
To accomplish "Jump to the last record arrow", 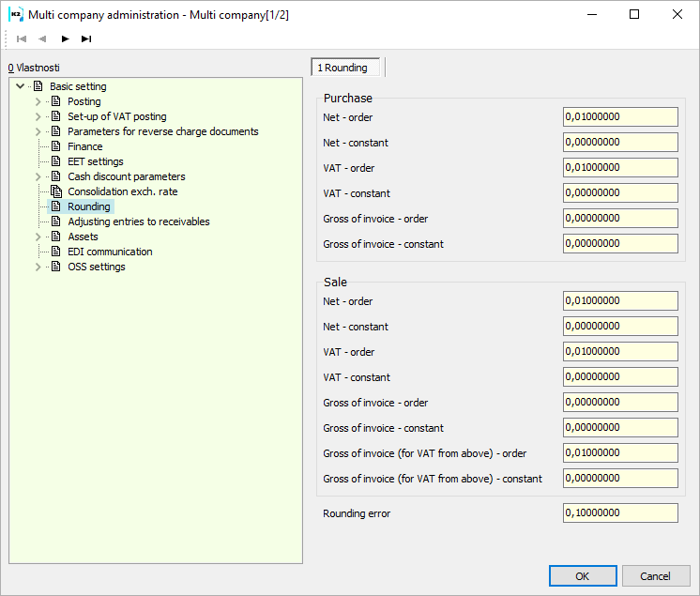I will click(86, 38).
